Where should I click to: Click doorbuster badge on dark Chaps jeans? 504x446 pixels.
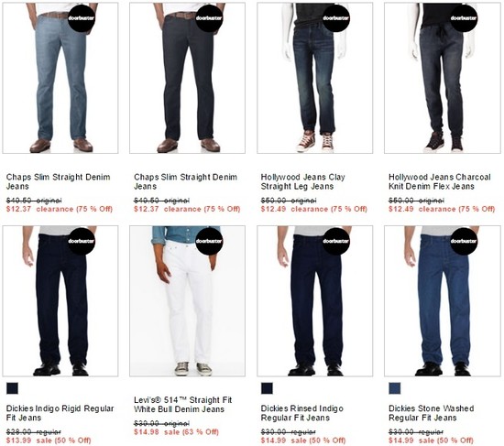click(x=209, y=18)
